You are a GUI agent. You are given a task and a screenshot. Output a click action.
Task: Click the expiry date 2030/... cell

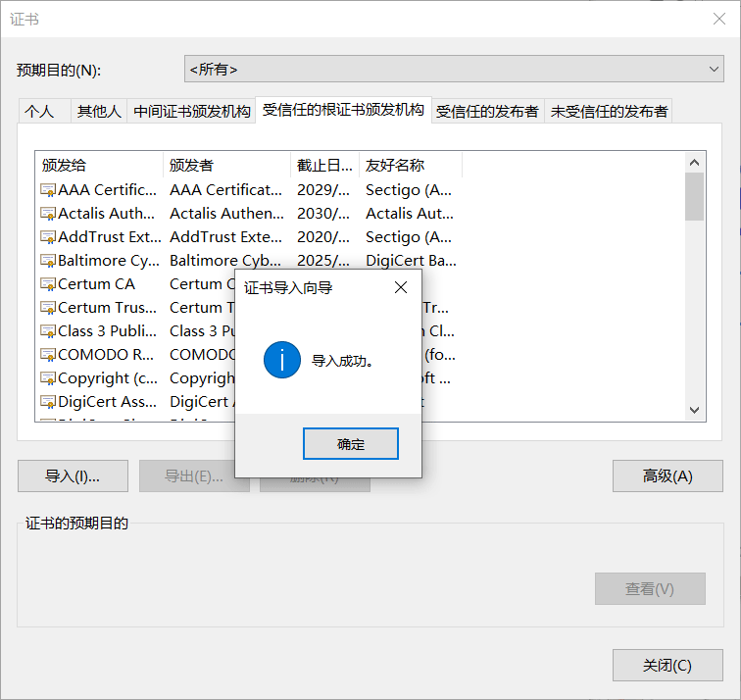323,214
